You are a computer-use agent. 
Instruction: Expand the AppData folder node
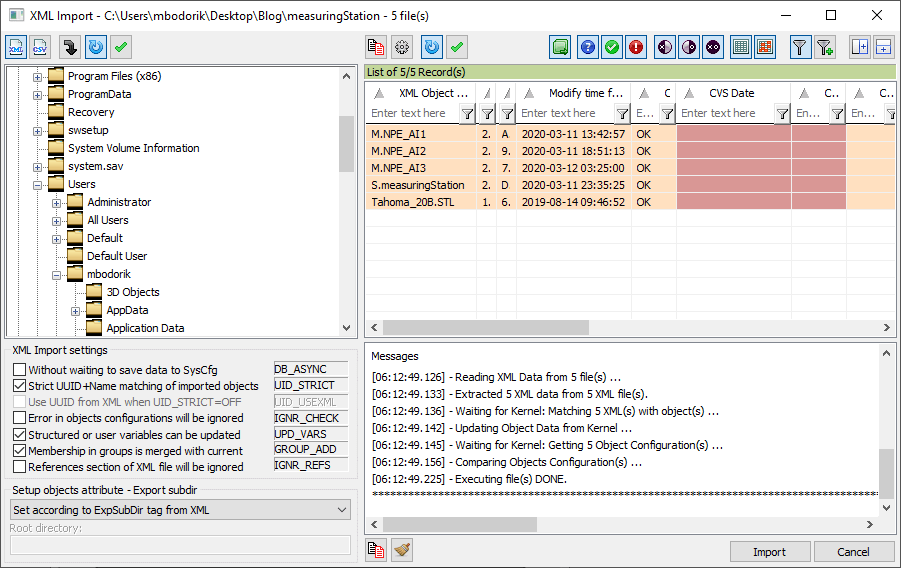tap(75, 311)
